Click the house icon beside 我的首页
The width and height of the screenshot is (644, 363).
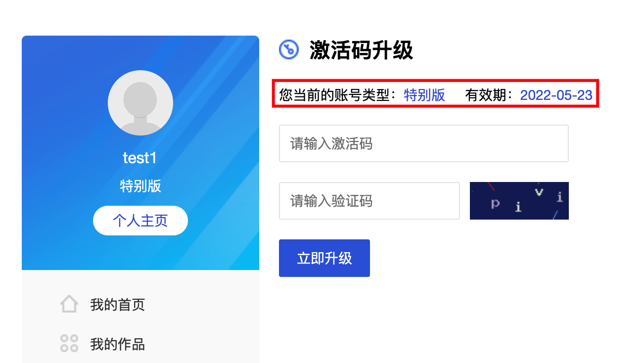[x=69, y=304]
